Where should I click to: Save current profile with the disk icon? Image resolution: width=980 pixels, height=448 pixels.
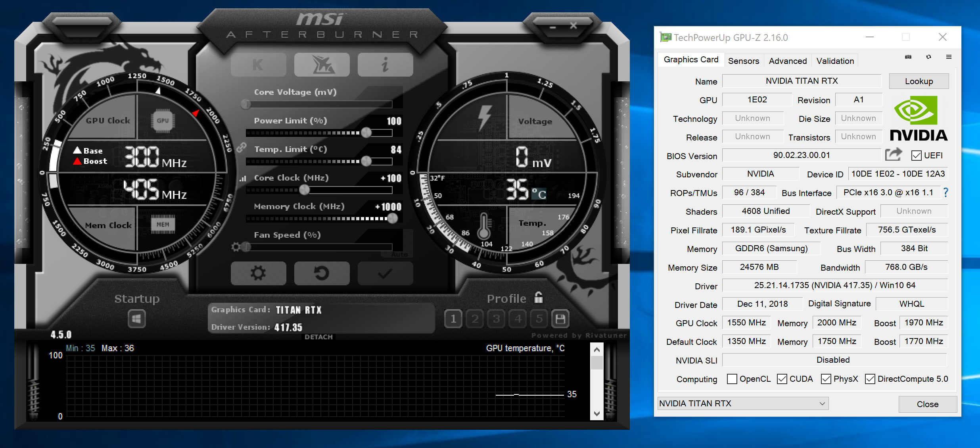pyautogui.click(x=560, y=319)
